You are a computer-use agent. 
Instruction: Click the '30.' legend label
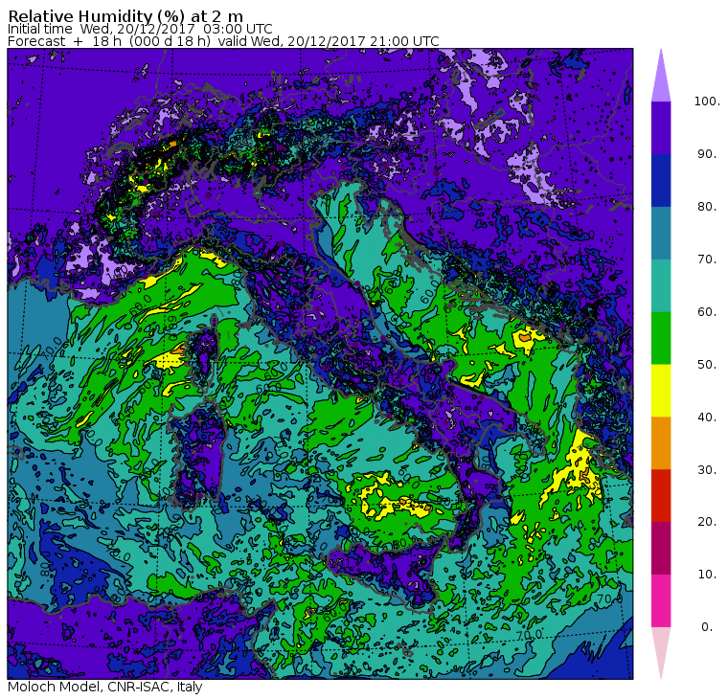tap(707, 469)
